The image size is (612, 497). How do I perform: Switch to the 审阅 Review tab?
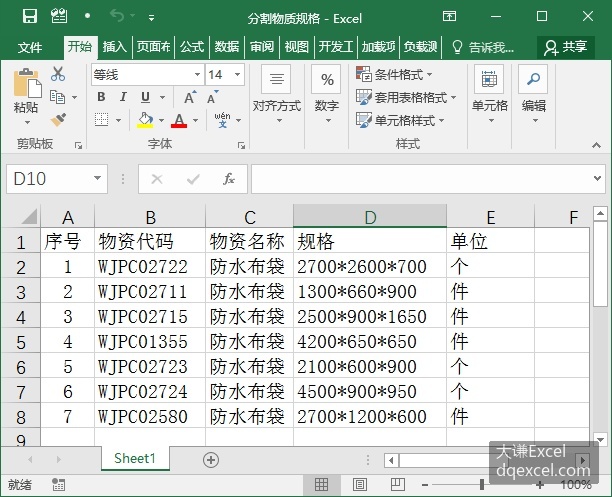pos(262,47)
